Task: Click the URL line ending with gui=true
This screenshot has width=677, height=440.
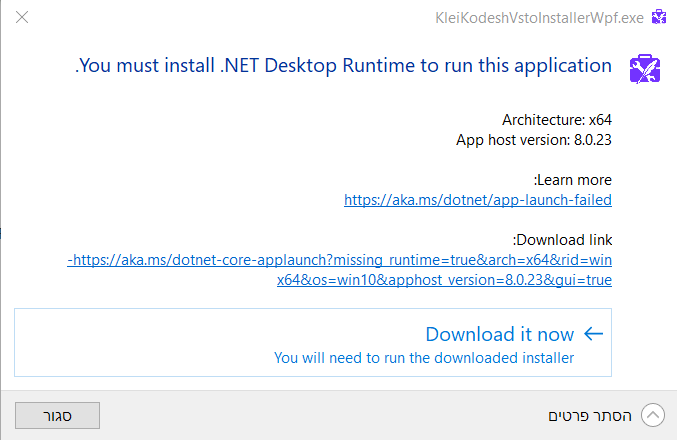Action: [x=444, y=280]
